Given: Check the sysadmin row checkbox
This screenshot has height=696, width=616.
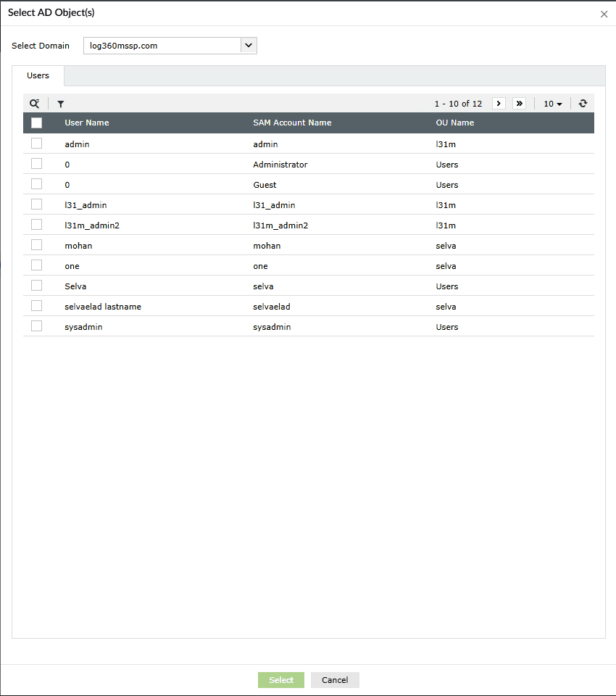Looking at the screenshot, I should click(x=36, y=326).
